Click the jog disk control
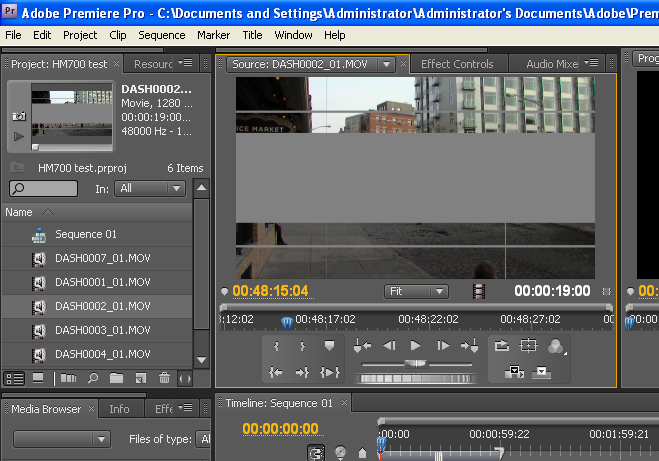This screenshot has width=659, height=461. [415, 379]
